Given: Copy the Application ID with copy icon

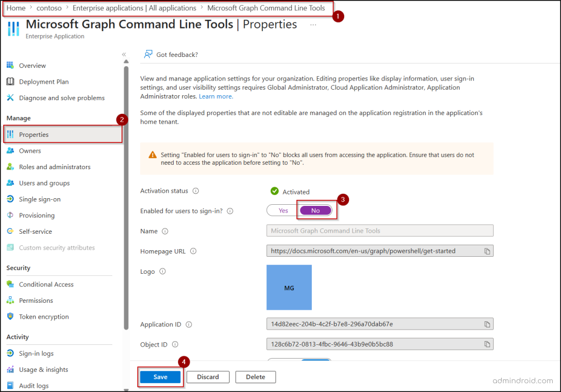Looking at the screenshot, I should click(487, 324).
